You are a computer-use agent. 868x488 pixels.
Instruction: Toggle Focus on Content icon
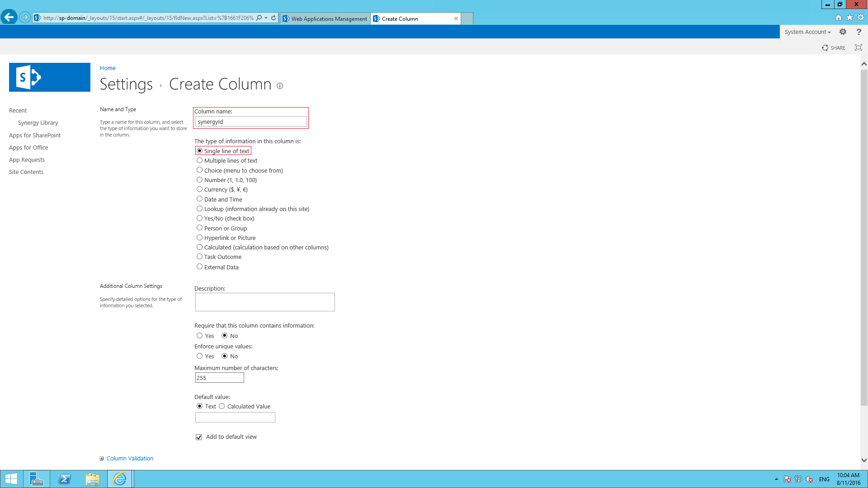859,47
